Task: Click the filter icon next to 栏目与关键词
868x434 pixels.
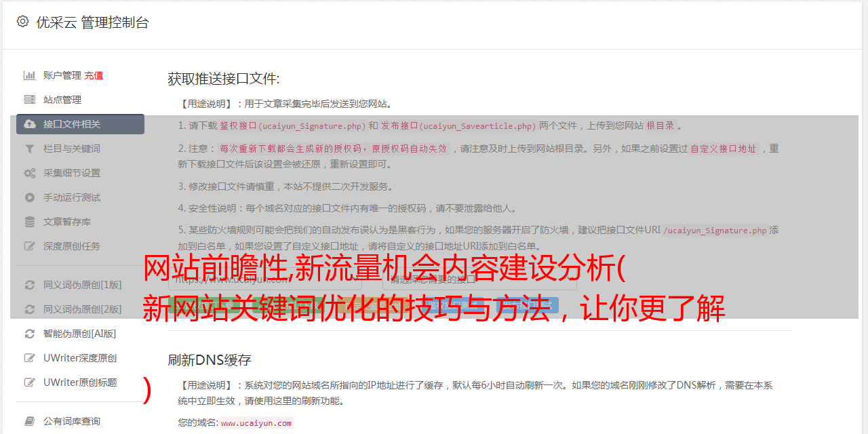Action: (30, 149)
